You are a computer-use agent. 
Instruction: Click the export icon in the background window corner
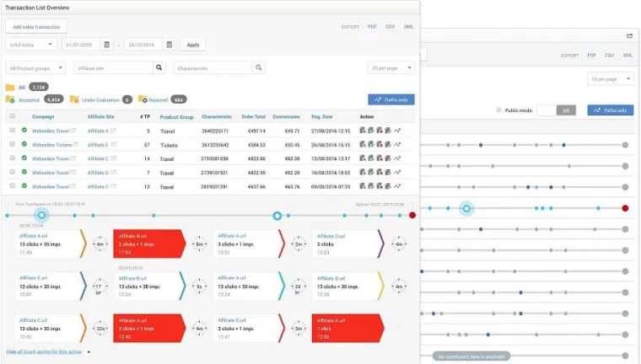coord(629,36)
